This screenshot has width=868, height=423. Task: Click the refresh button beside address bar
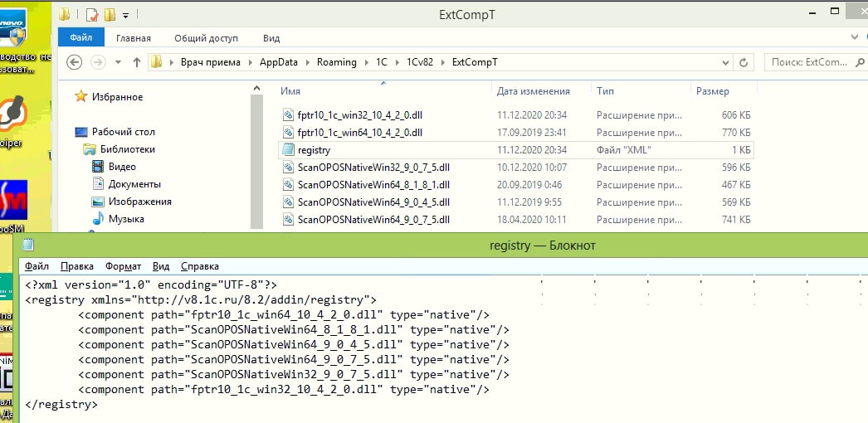tap(744, 62)
